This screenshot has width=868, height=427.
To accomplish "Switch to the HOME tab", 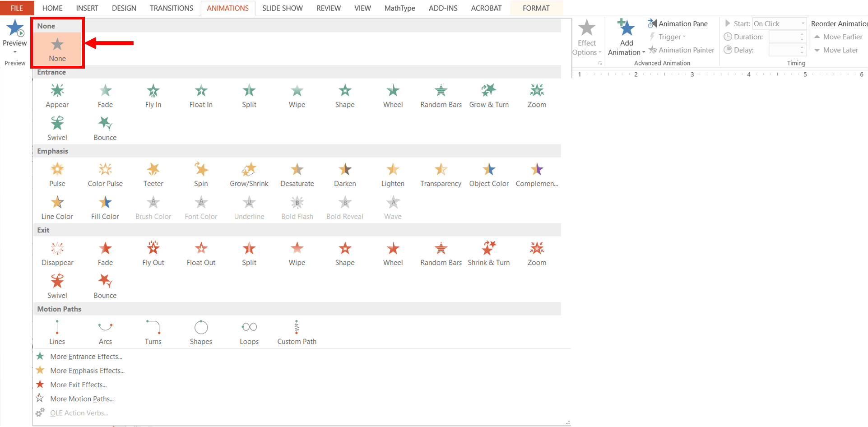I will pos(52,8).
